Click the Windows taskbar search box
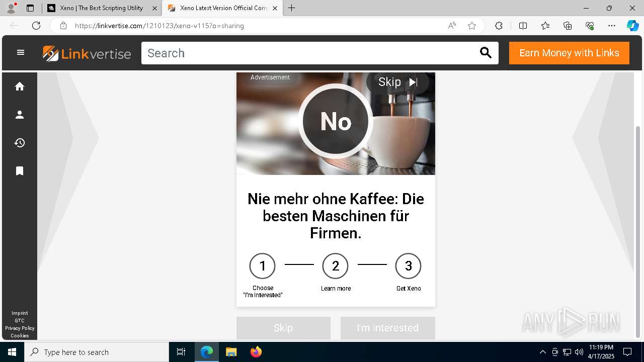Image resolution: width=644 pixels, height=362 pixels. tap(97, 352)
